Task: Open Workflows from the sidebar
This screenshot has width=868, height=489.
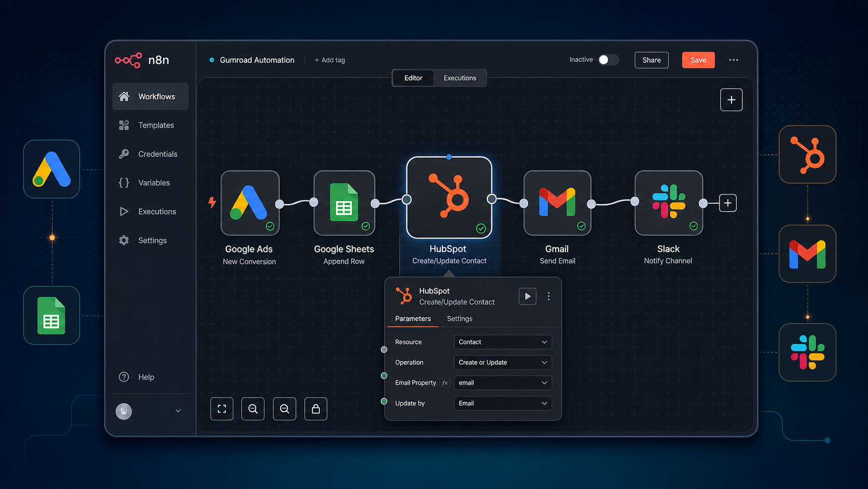Action: coord(150,97)
